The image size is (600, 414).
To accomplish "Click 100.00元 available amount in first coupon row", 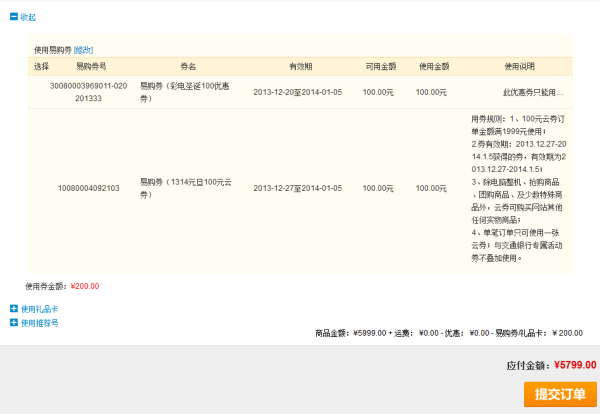I will point(378,92).
